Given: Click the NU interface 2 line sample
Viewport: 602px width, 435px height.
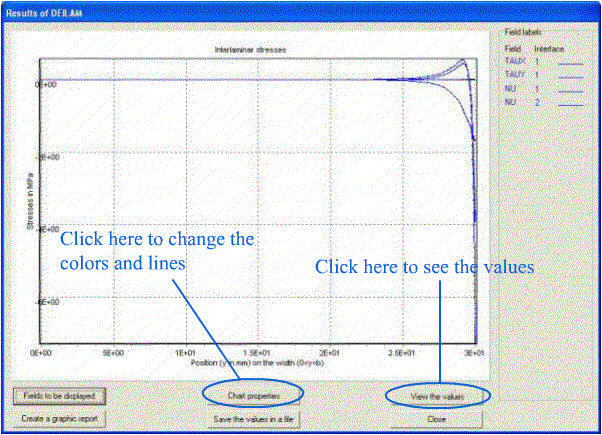Looking at the screenshot, I should coord(571,101).
